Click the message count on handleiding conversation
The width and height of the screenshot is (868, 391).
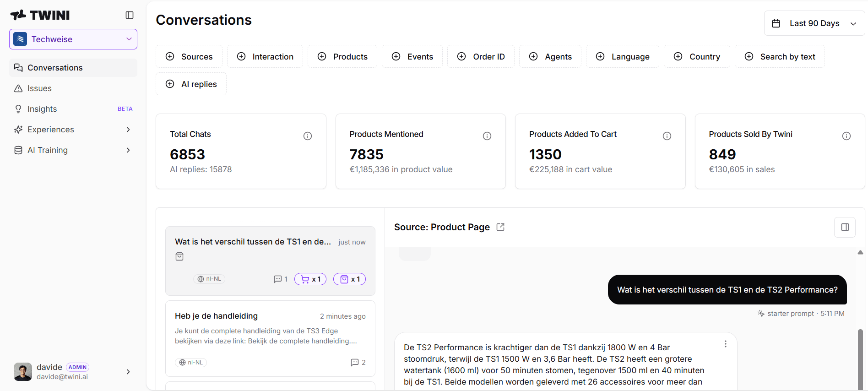point(358,363)
